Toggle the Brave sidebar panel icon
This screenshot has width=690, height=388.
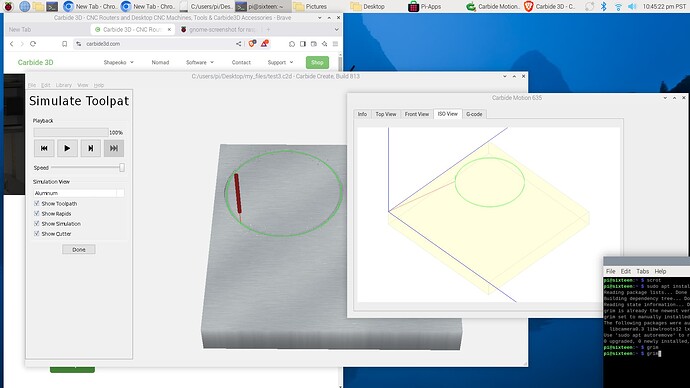pyautogui.click(x=303, y=44)
